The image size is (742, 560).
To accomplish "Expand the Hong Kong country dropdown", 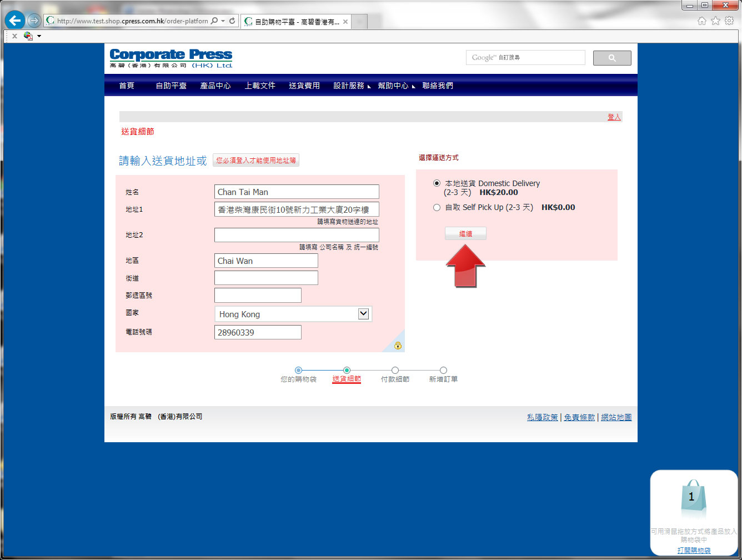I will (x=363, y=314).
